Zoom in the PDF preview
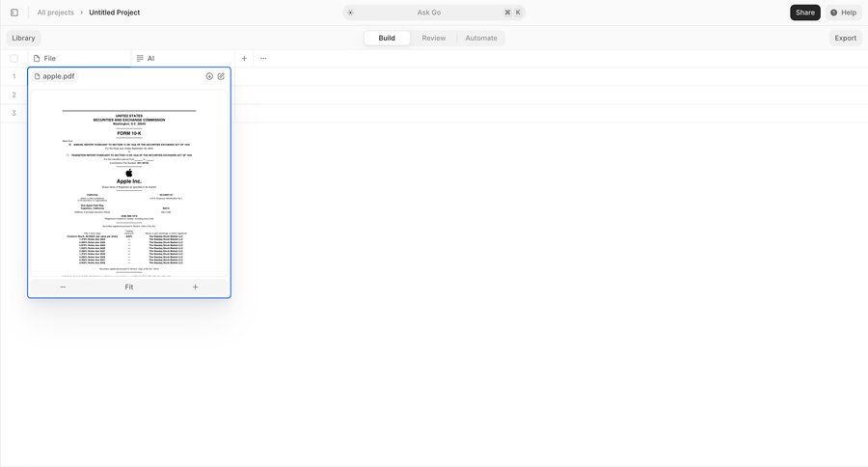 195,287
